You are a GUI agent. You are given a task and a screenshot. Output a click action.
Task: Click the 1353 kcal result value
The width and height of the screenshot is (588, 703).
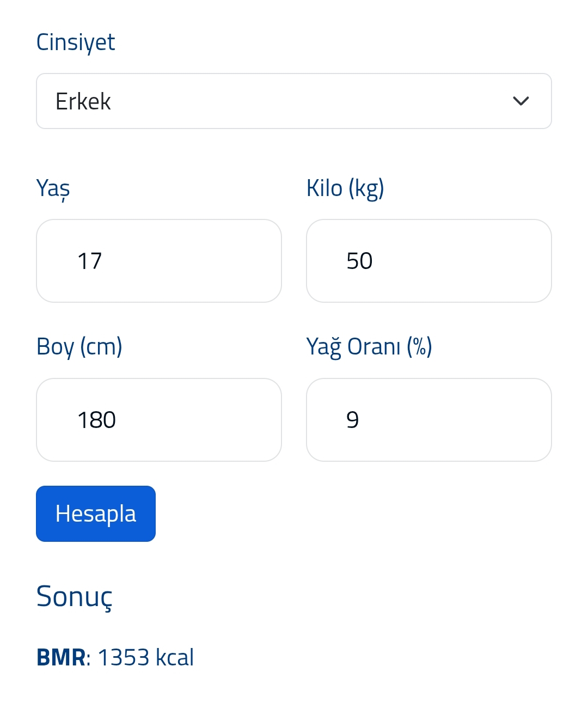[145, 657]
